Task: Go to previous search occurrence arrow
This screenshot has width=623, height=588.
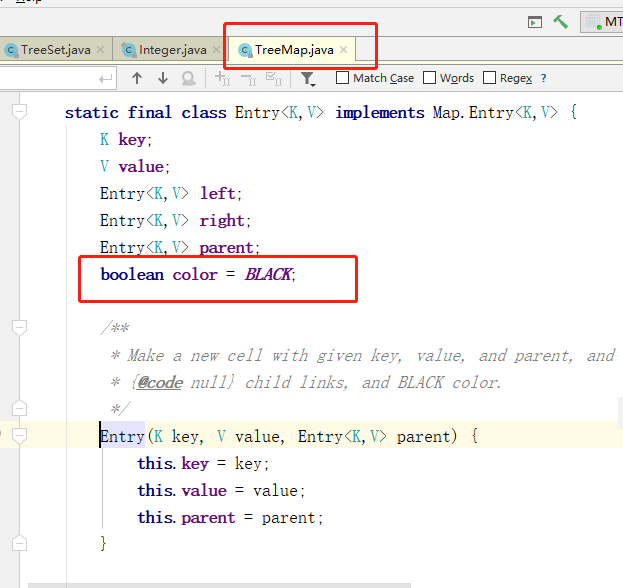Action: (137, 78)
